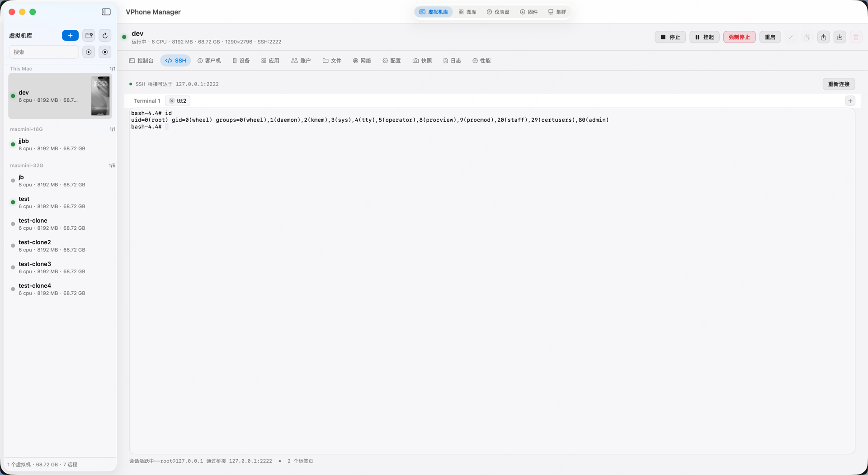Select the jb virtual machine

point(60,180)
